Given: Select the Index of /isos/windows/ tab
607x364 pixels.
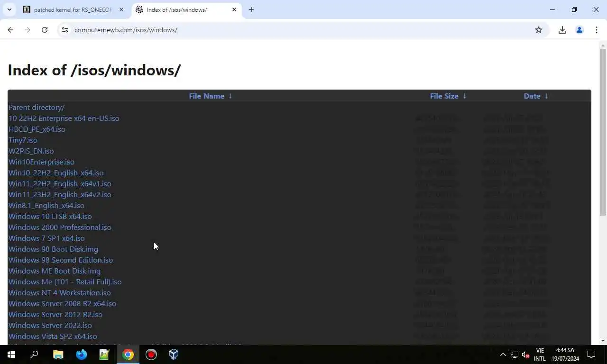Looking at the screenshot, I should [187, 9].
